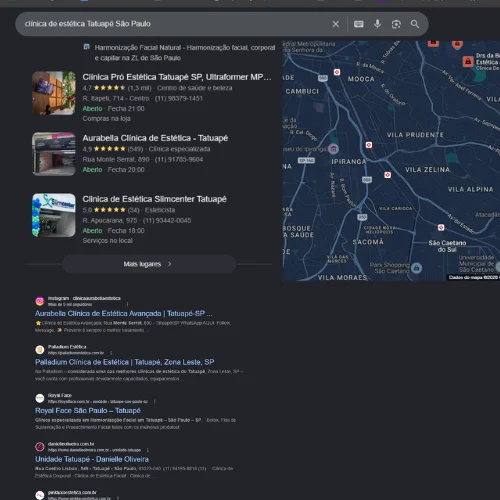The image size is (500, 500).
Task: Click inside the search text field
Action: (173, 24)
